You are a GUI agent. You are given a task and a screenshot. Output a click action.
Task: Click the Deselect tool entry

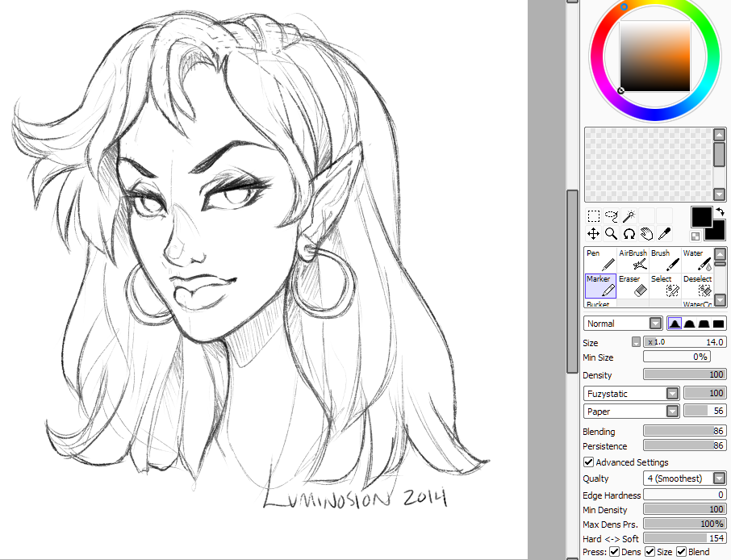[x=696, y=284]
